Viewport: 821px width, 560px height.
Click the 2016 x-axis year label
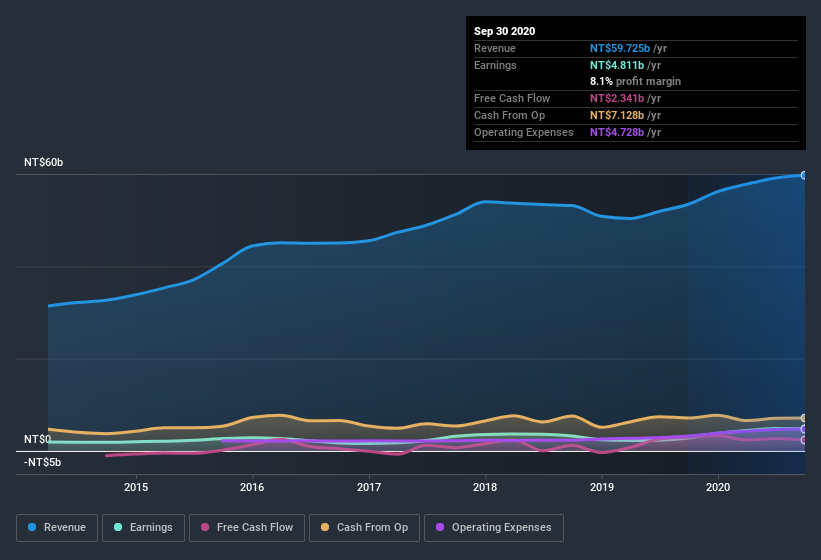click(252, 487)
